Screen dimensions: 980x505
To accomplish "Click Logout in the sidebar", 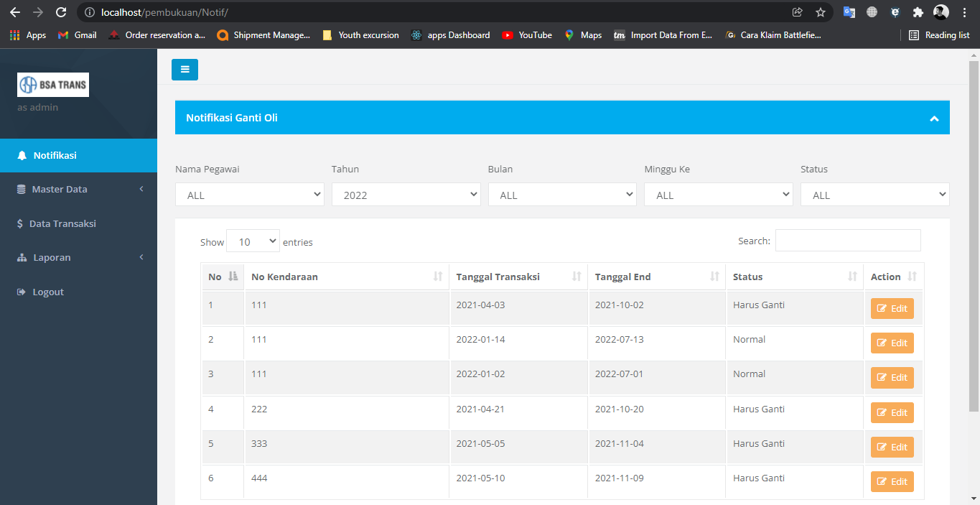I will tap(78, 292).
